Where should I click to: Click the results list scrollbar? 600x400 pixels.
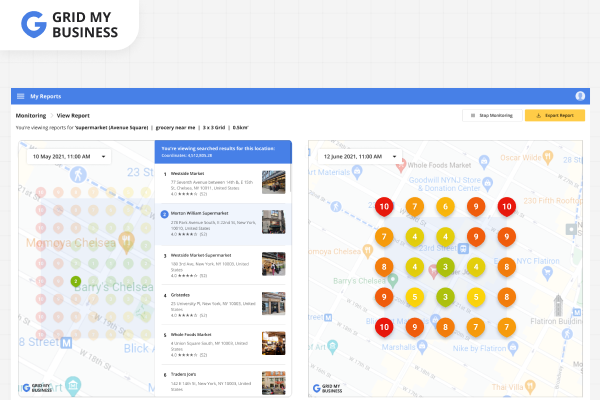click(290, 178)
